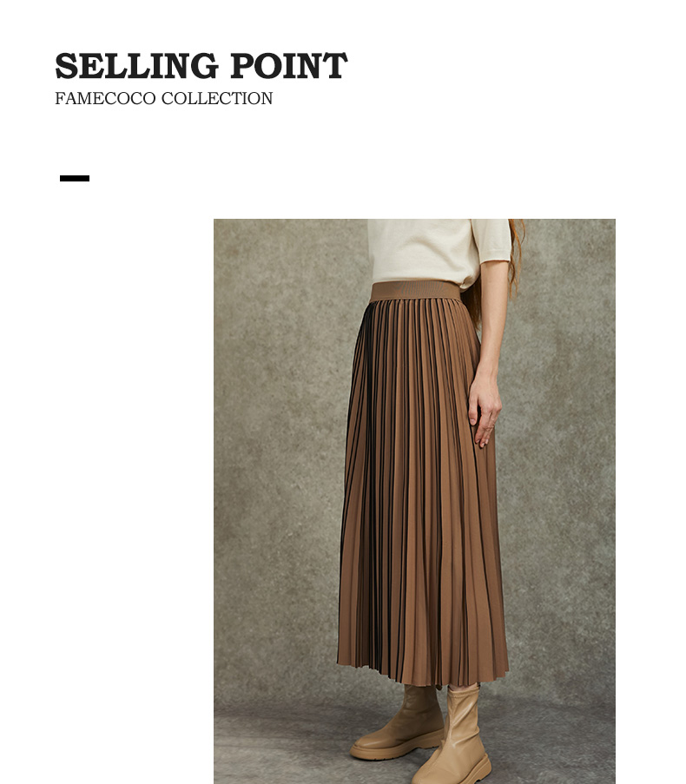This screenshot has height=784, width=686.
Task: Open the pleated skirt product photo
Action: click(414, 501)
